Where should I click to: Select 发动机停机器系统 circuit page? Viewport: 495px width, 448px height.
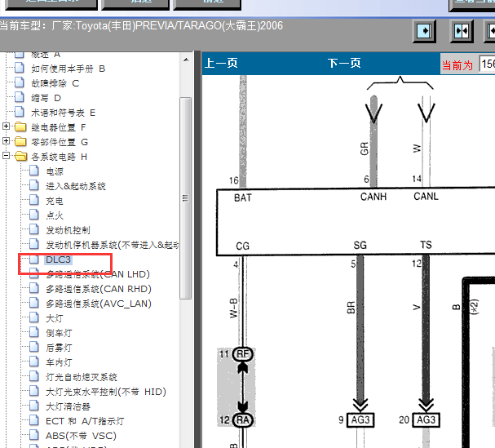point(113,245)
